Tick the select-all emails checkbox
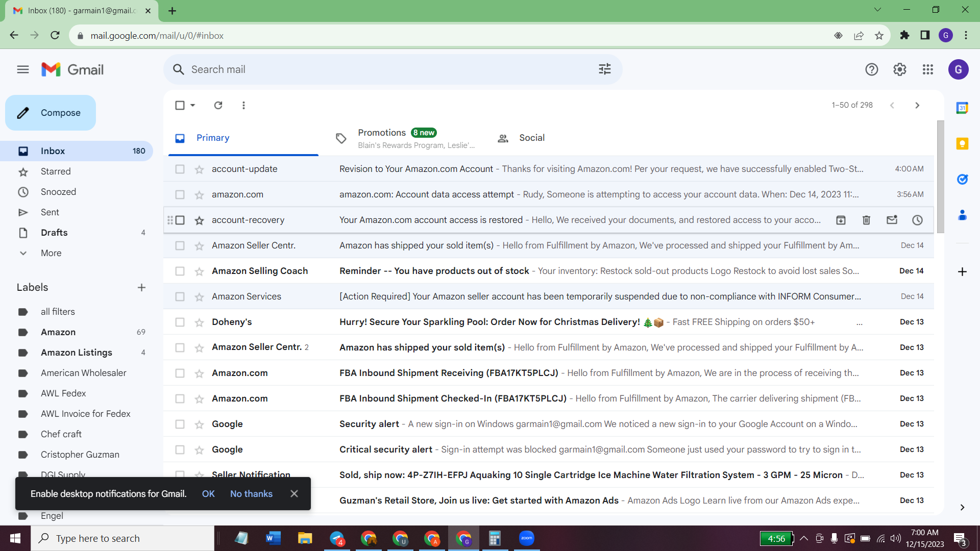980x551 pixels. [x=180, y=105]
